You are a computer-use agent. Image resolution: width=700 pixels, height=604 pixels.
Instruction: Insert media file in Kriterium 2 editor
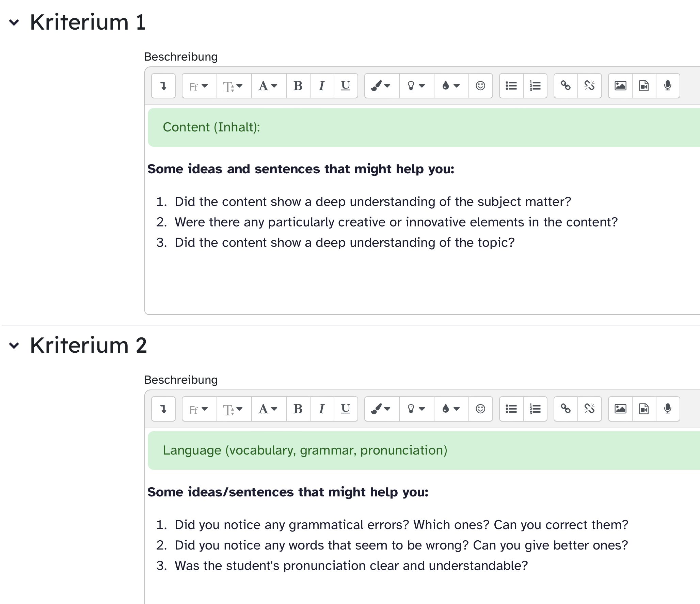tap(644, 409)
